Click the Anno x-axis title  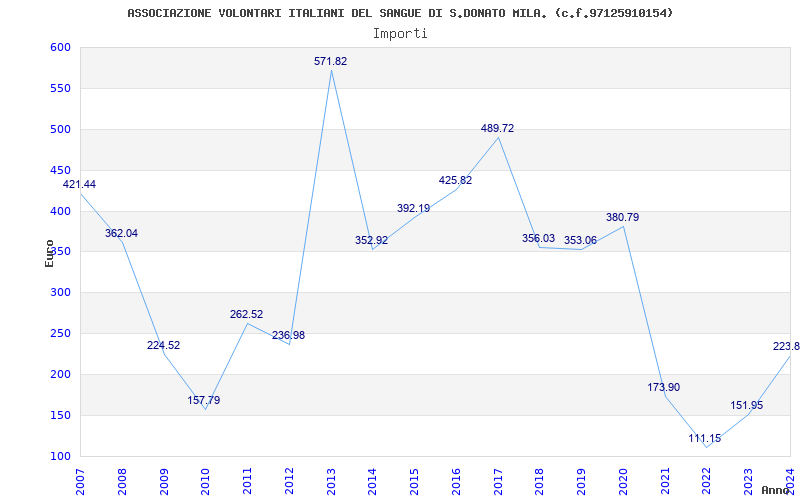coord(775,490)
